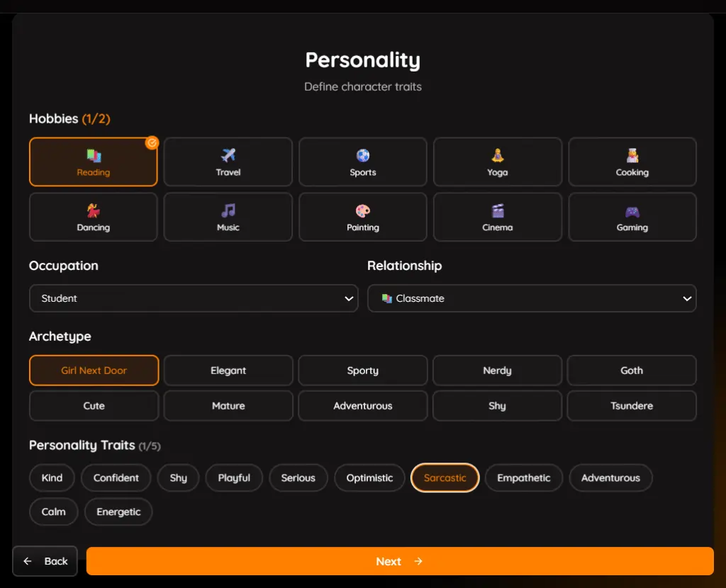Image resolution: width=726 pixels, height=588 pixels.
Task: Click the chef Cooking icon
Action: (x=632, y=155)
